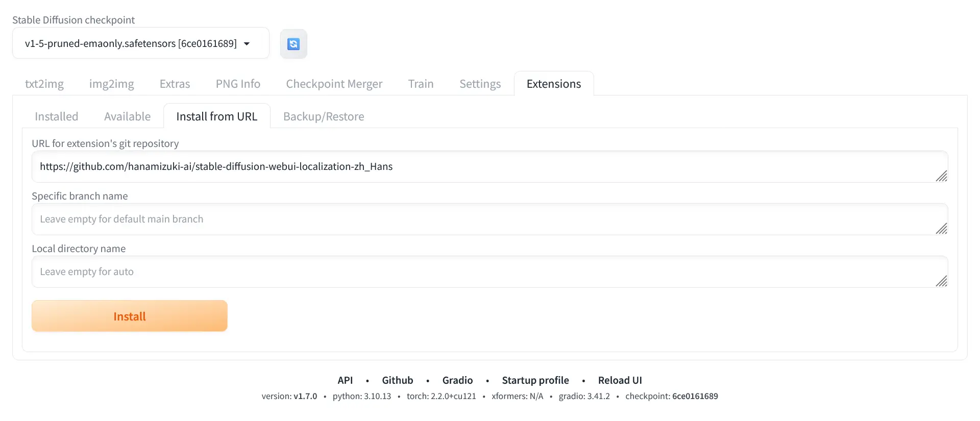The width and height of the screenshot is (980, 421).
Task: Open the Github footer link
Action: coord(398,380)
